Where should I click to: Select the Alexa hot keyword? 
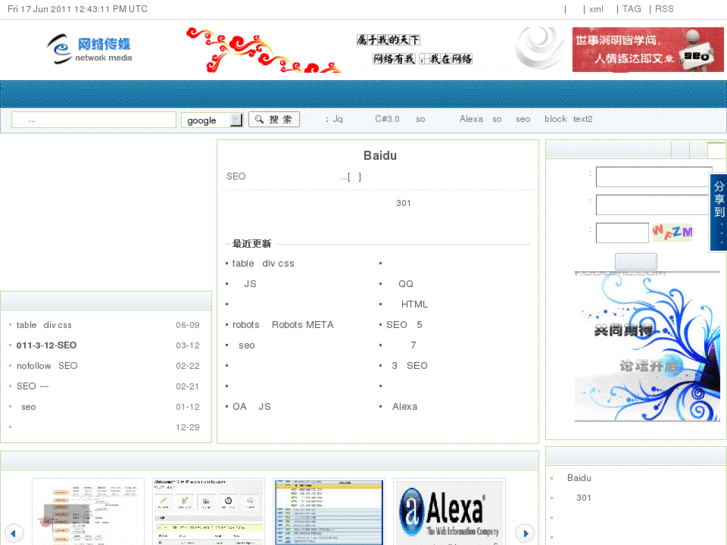point(471,119)
